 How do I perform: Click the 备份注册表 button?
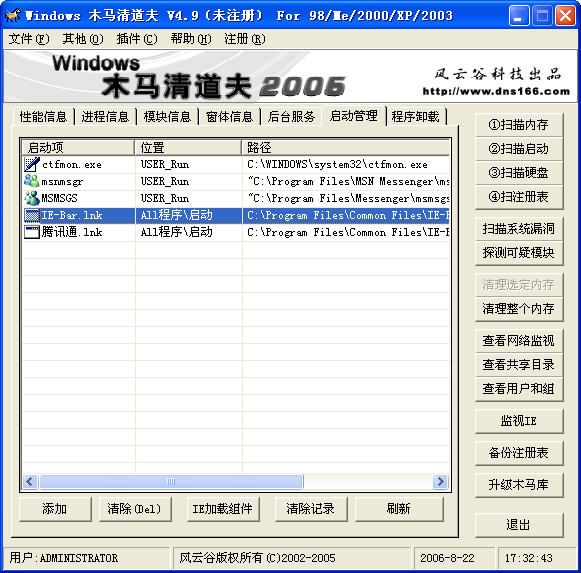pyautogui.click(x=519, y=453)
